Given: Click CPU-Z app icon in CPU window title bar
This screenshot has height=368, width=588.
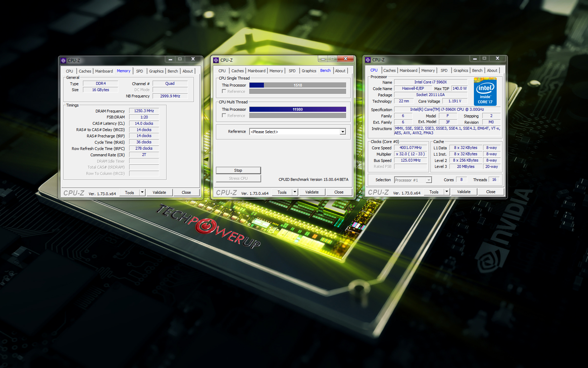Looking at the screenshot, I should [x=368, y=60].
